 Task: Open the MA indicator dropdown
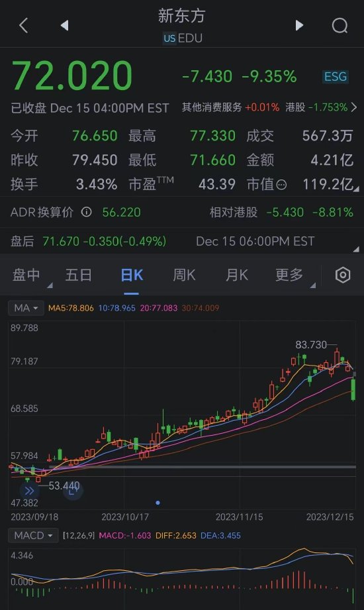[x=26, y=308]
